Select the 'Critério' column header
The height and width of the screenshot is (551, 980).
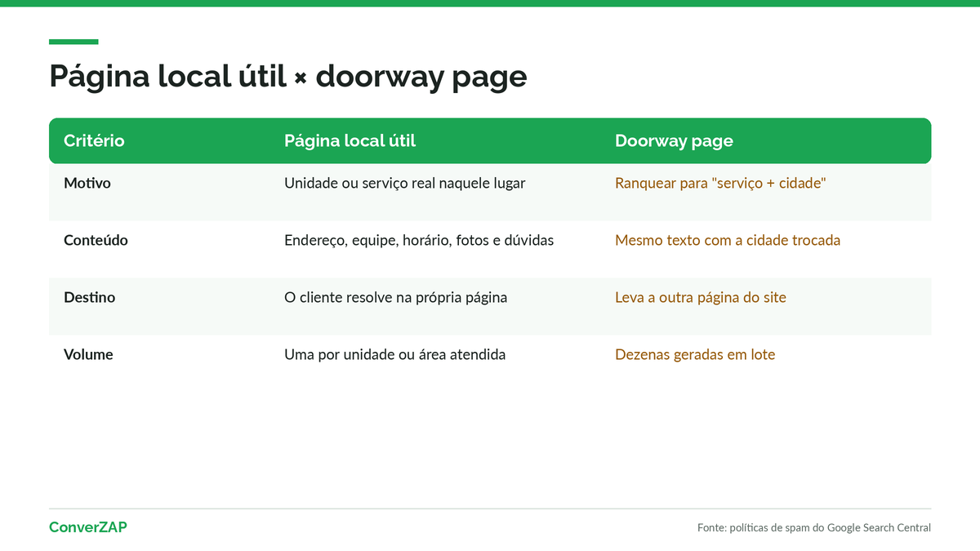point(94,140)
